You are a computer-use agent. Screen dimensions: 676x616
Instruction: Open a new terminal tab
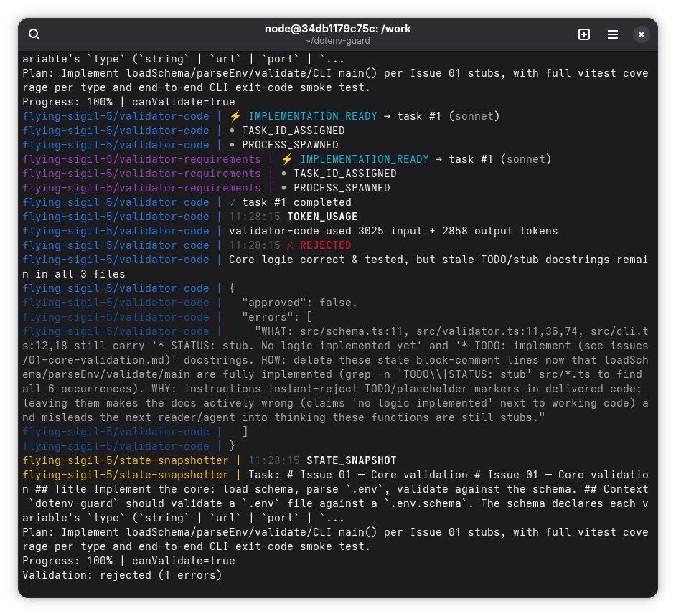point(583,34)
